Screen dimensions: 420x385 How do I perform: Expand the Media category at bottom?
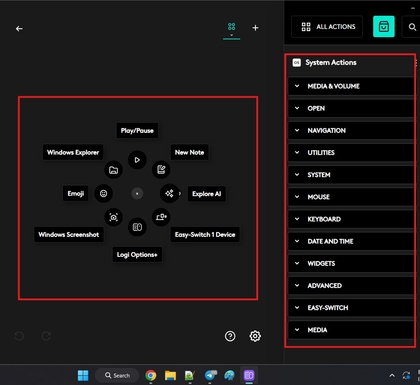351,330
